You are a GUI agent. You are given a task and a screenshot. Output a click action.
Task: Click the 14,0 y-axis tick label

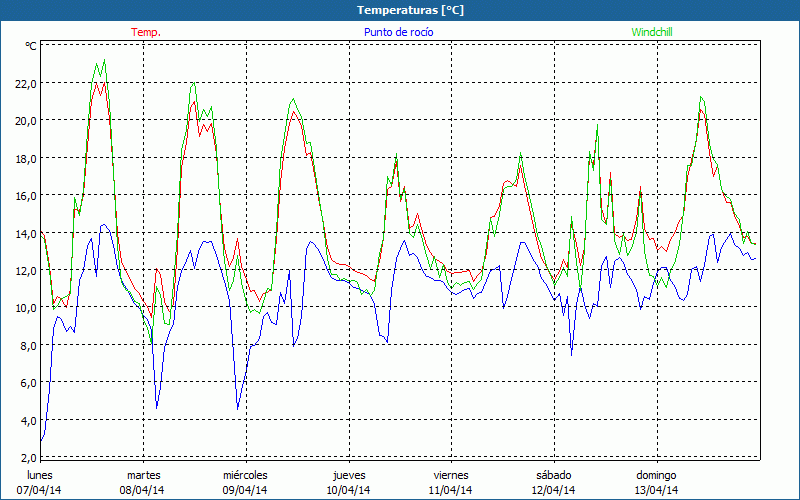24,233
